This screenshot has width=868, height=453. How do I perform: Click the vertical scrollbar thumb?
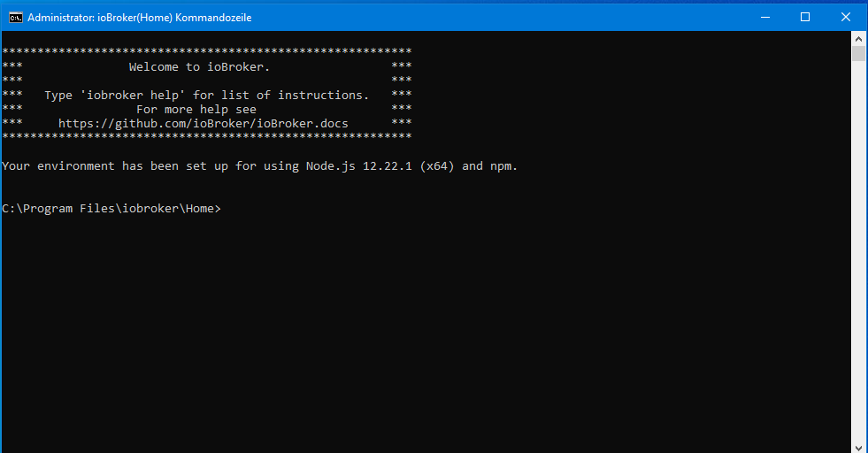(x=858, y=54)
